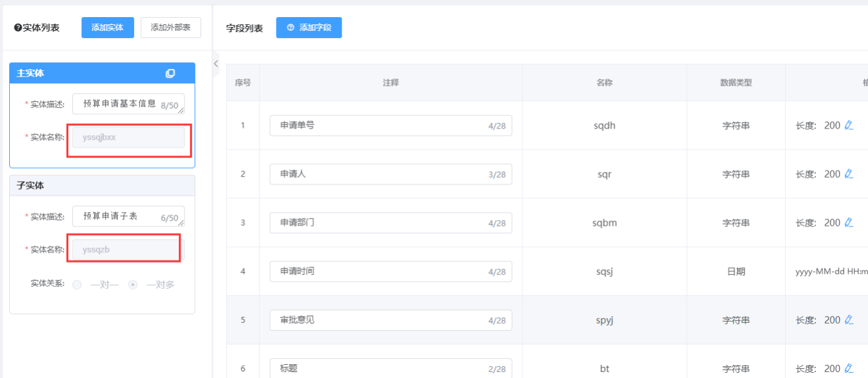Select the 一对多 relationship radio
This screenshot has height=378, width=868.
tap(133, 285)
